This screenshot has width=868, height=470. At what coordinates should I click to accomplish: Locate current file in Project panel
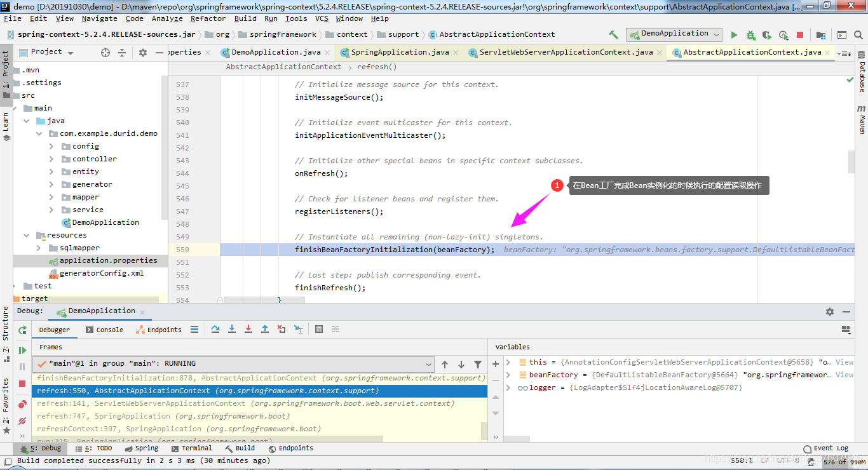tap(105, 53)
